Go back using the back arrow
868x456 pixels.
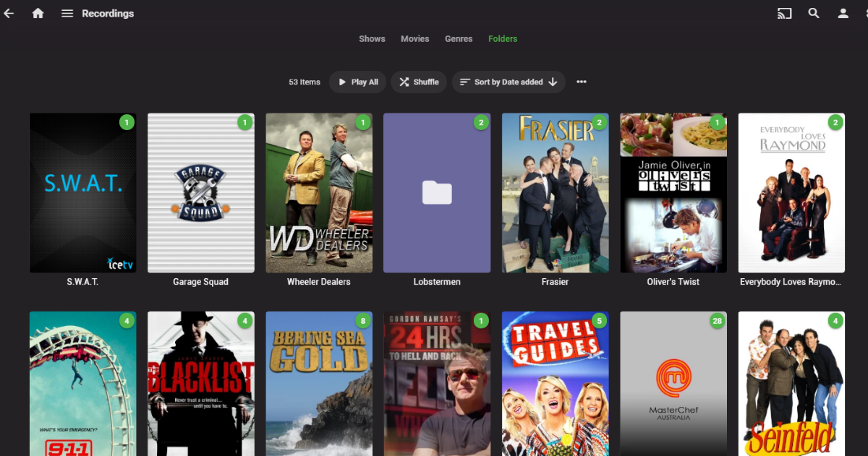coord(9,13)
